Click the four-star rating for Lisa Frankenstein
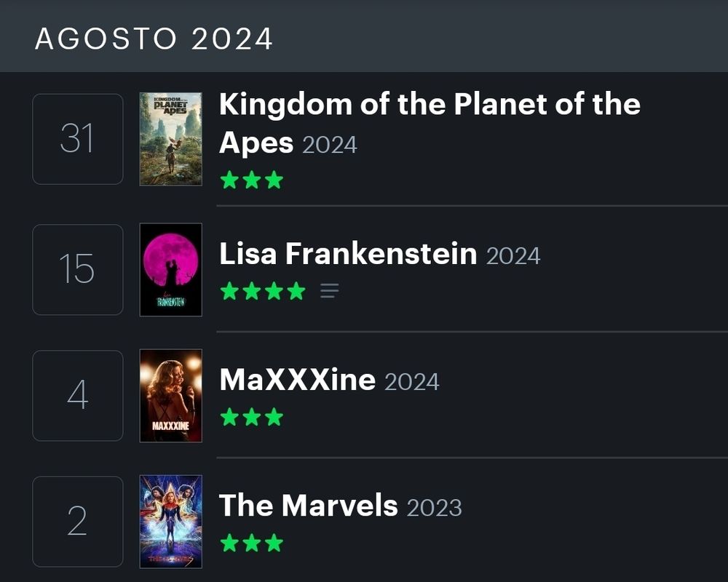The width and height of the screenshot is (728, 582). tap(262, 292)
